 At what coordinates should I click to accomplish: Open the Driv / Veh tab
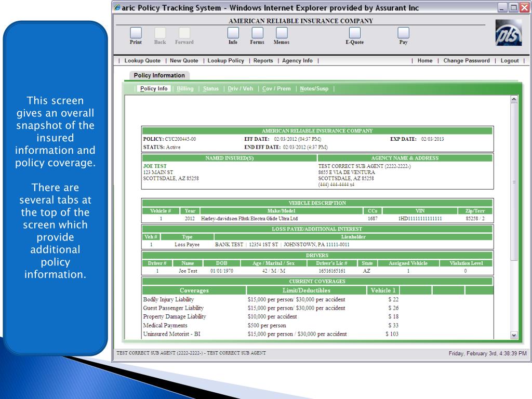tap(240, 88)
